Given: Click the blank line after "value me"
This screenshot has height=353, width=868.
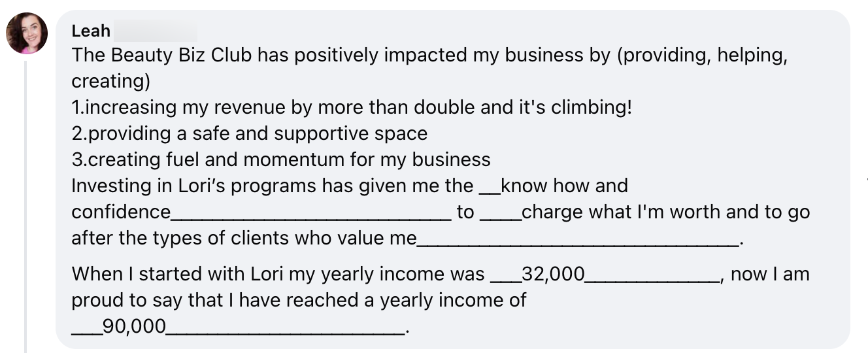Looking at the screenshot, I should [x=578, y=242].
